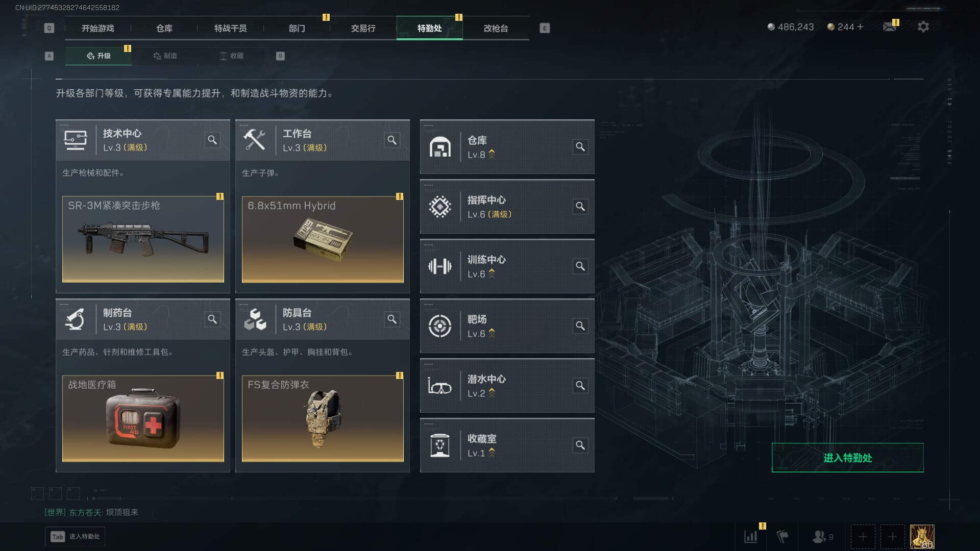
Task: Open the statistics bar chart icon
Action: (x=751, y=537)
